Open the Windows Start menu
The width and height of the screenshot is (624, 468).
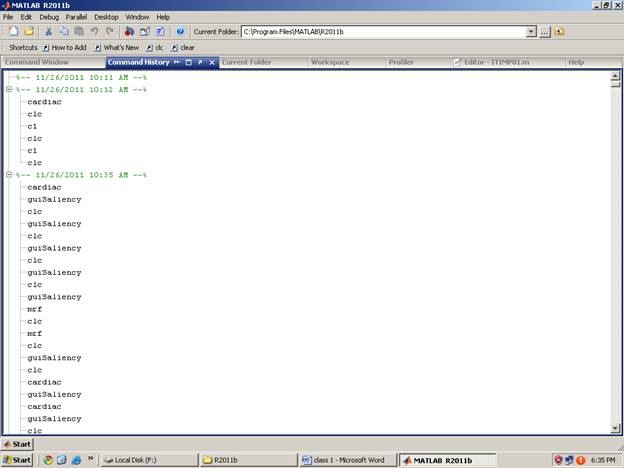click(x=17, y=460)
